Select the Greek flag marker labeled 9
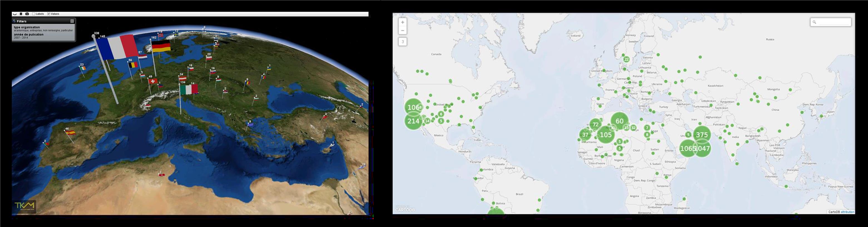Image resolution: width=868 pixels, height=227 pixels. pos(250,124)
